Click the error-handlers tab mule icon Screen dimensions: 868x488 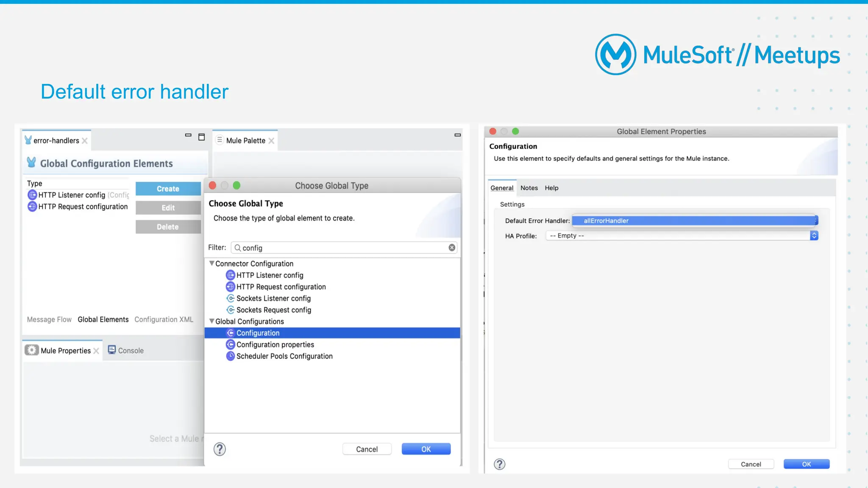[28, 140]
